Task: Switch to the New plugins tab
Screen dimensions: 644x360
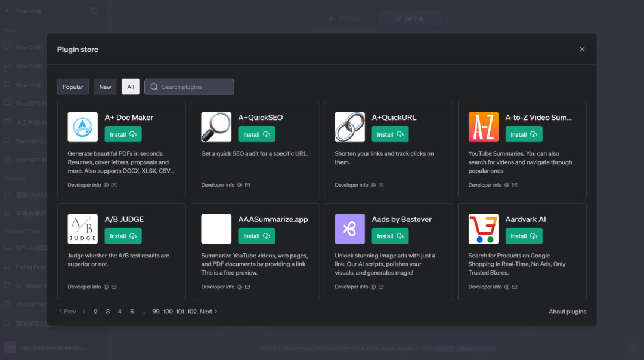Action: click(105, 87)
